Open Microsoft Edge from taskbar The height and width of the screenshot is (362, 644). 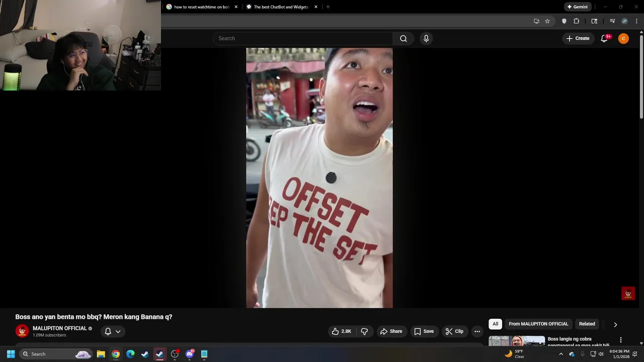(x=130, y=354)
